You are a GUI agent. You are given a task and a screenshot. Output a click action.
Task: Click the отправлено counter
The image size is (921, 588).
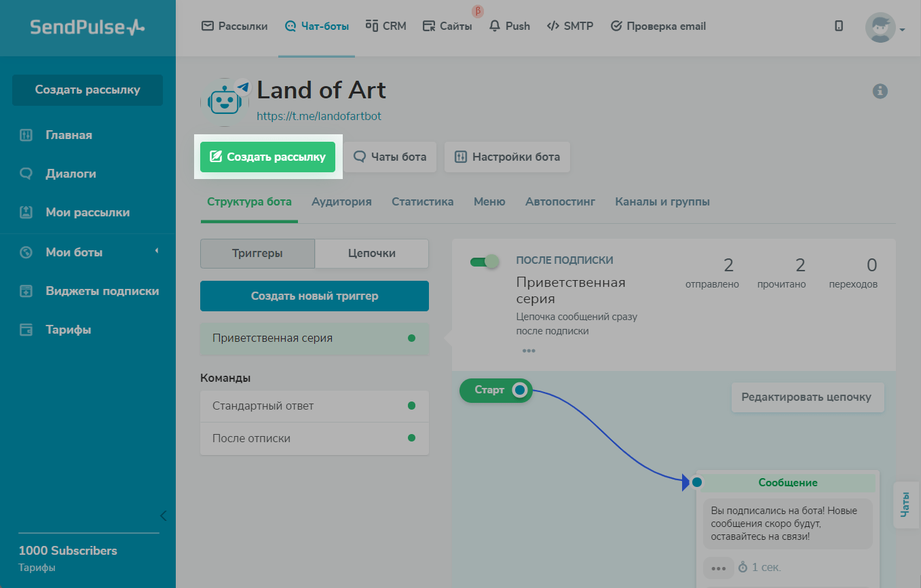(712, 273)
